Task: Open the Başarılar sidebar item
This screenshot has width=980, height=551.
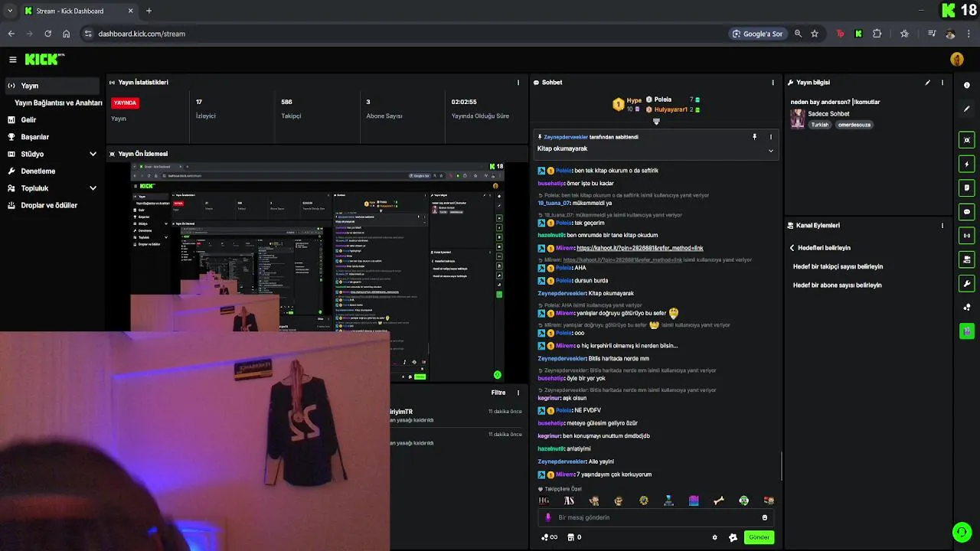Action: pos(52,137)
